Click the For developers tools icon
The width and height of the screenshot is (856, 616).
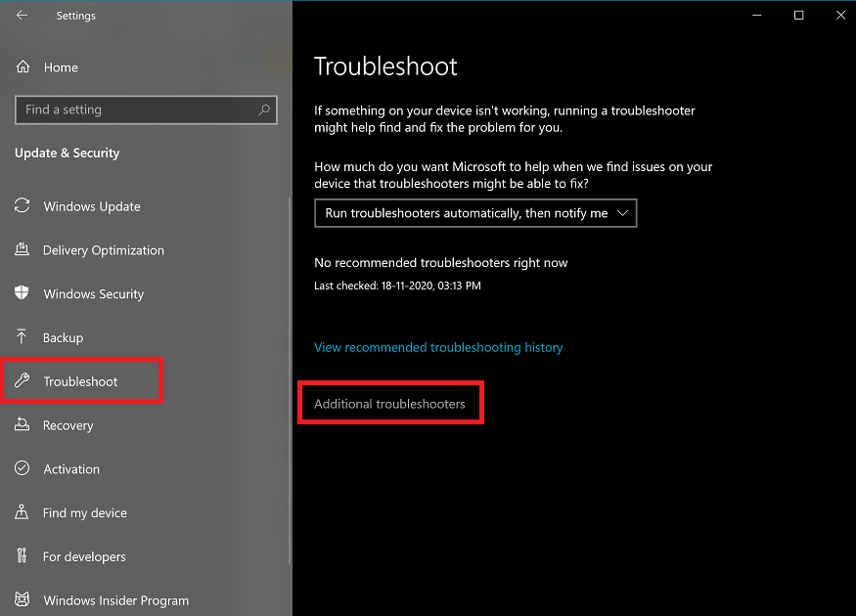[22, 555]
